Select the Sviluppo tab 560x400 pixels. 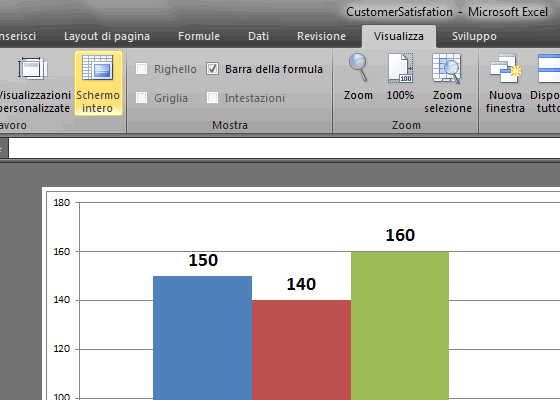(x=474, y=36)
